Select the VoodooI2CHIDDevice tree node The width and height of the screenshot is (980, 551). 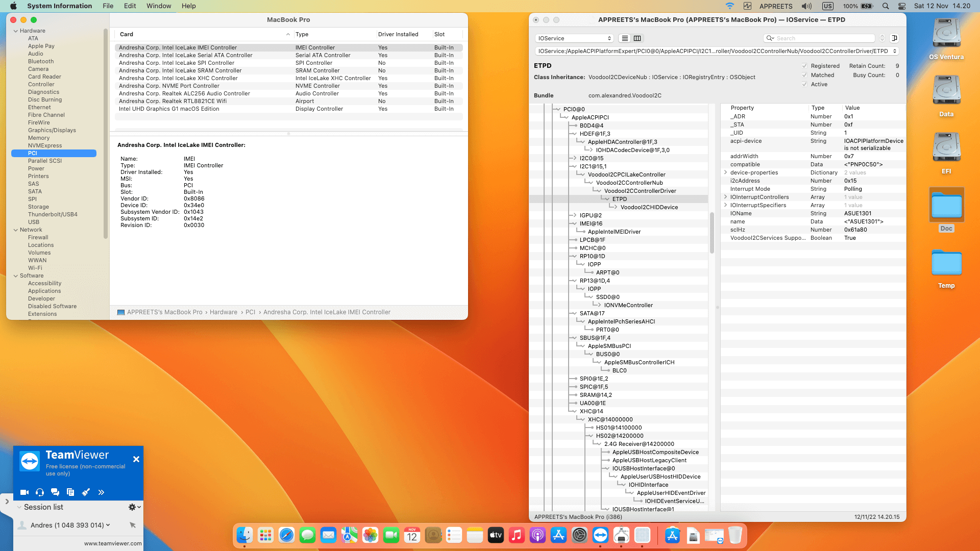tap(649, 207)
